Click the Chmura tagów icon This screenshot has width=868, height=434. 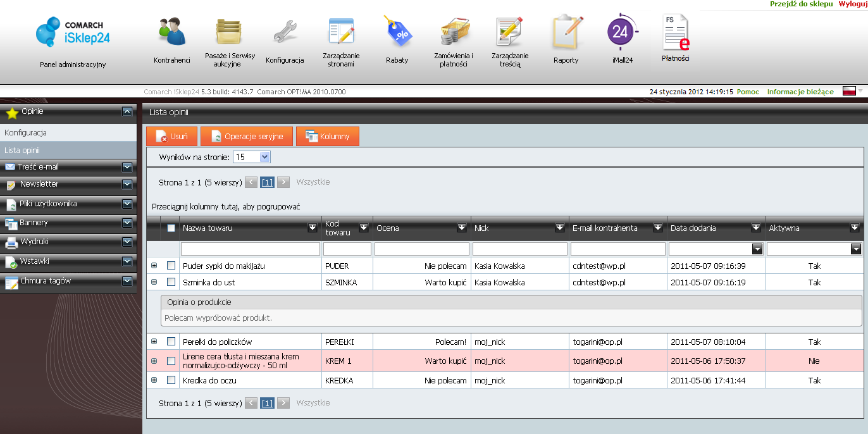11,282
